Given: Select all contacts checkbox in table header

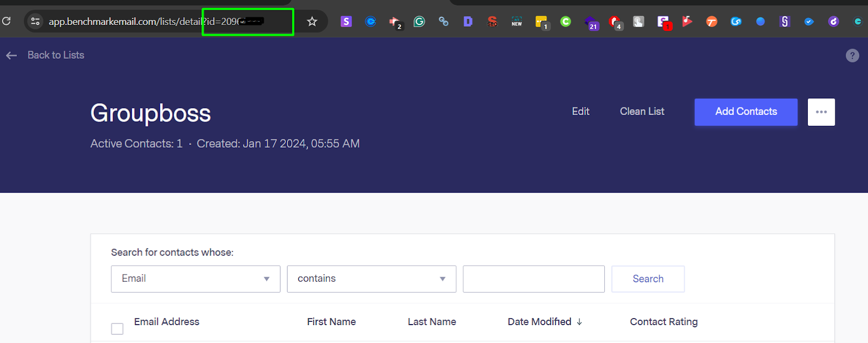Looking at the screenshot, I should tap(117, 329).
